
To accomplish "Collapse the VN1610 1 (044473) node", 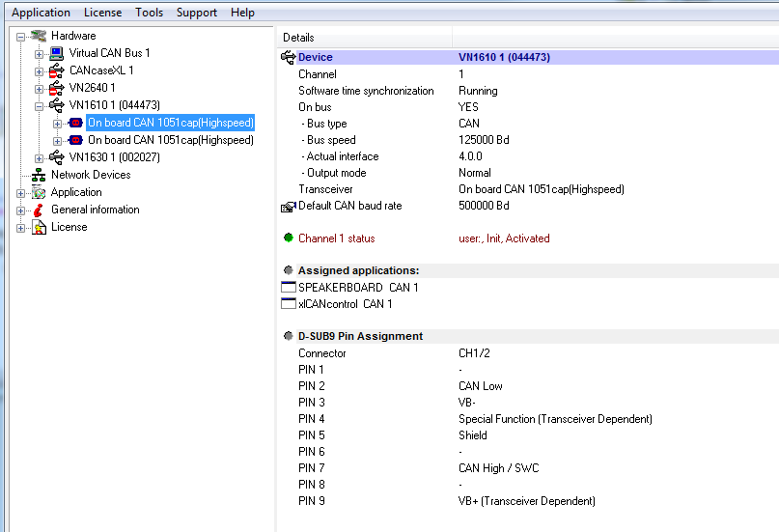I will pyautogui.click(x=39, y=106).
